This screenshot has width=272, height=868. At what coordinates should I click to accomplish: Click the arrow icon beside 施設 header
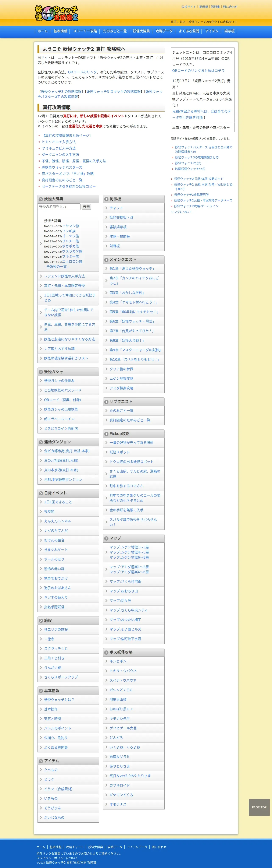[41, 621]
